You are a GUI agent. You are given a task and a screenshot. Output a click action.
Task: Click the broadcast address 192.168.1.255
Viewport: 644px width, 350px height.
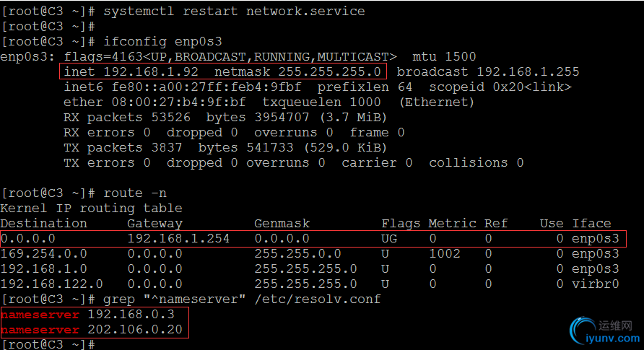[528, 71]
